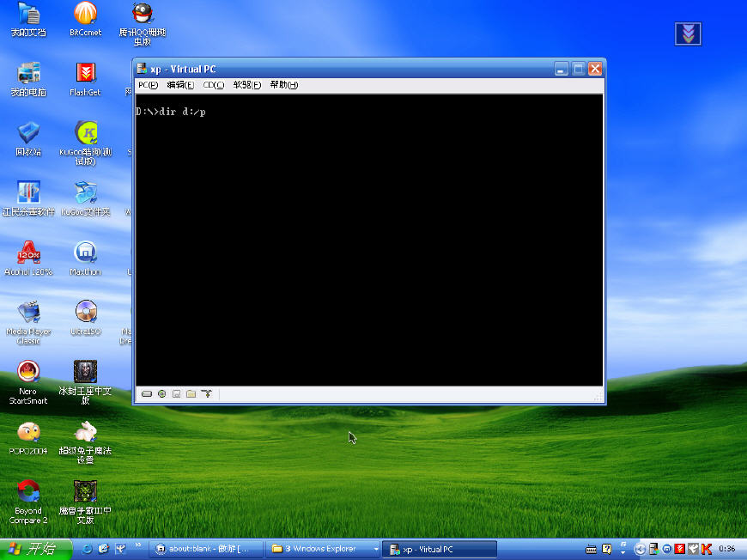Viewport: 747px width, 560px height.
Task: Select the 我的电脑 desktop icon
Action: [x=28, y=80]
